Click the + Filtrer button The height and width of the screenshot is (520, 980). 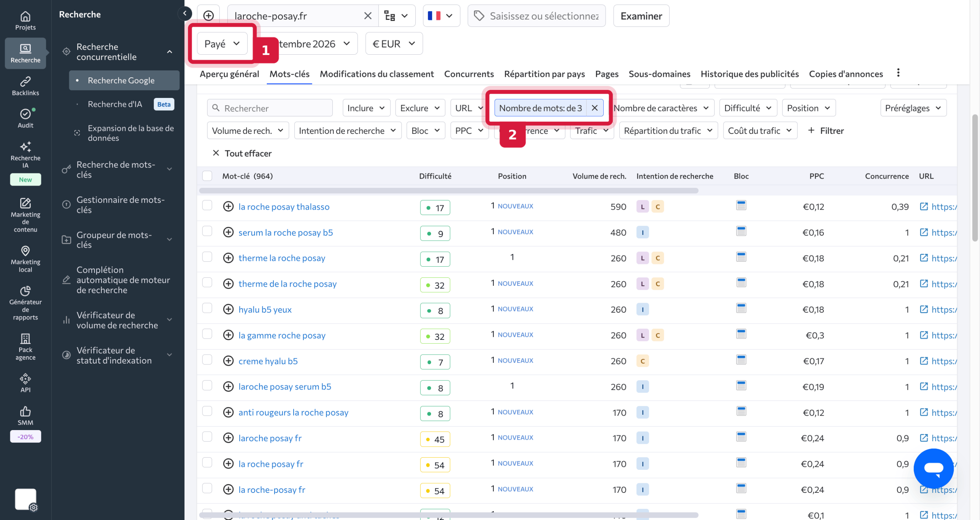pos(826,130)
